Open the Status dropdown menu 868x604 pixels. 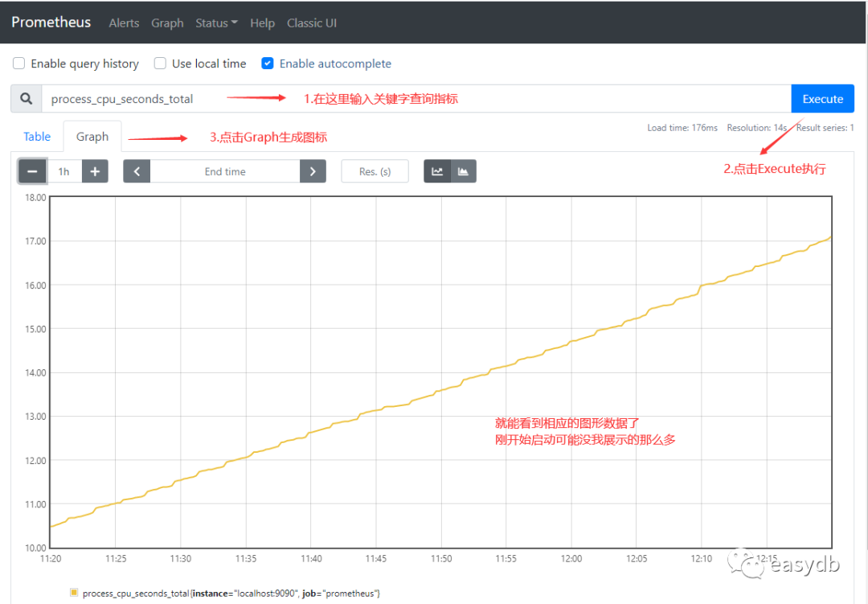(216, 23)
